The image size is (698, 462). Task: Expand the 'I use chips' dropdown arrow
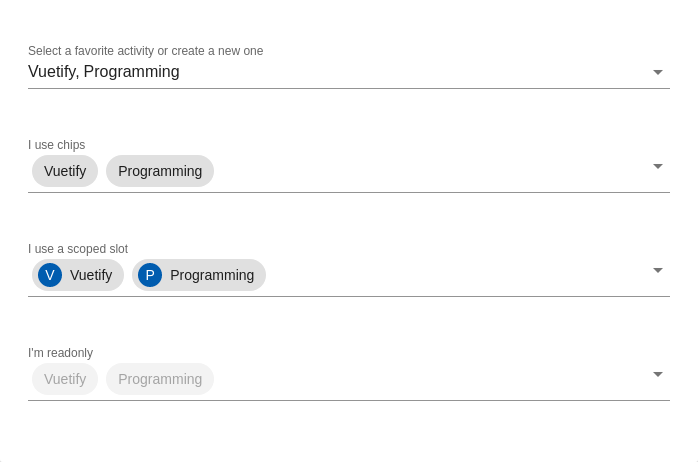click(x=657, y=166)
